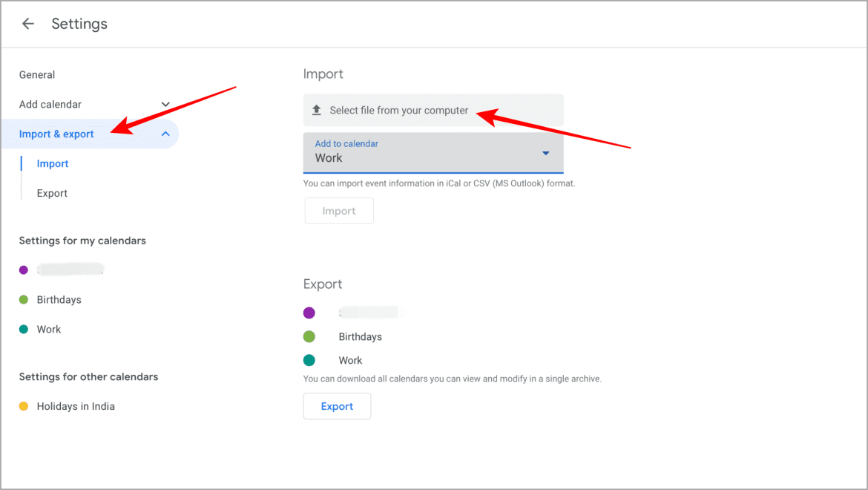Click the blue Export button
This screenshot has height=490, width=868.
pos(337,406)
